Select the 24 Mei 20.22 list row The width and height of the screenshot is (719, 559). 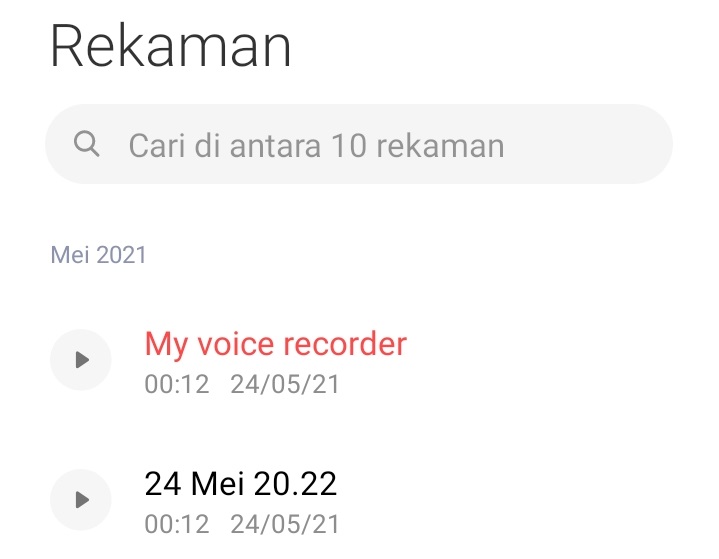(x=360, y=500)
